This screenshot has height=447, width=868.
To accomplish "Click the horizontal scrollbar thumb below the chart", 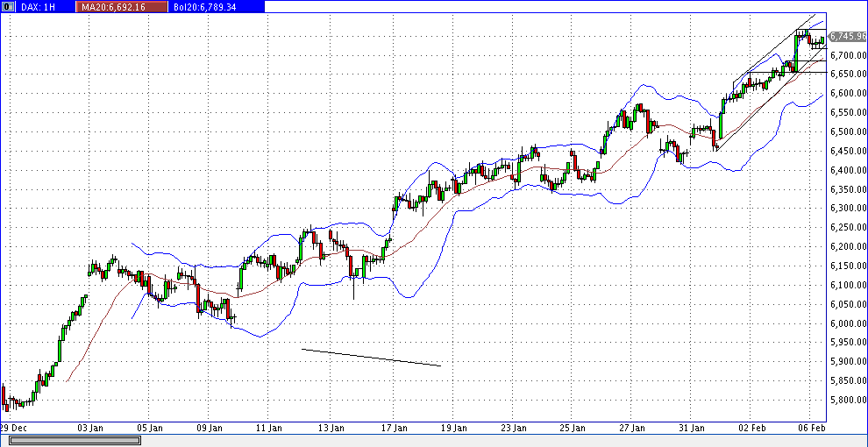I will pos(75,440).
